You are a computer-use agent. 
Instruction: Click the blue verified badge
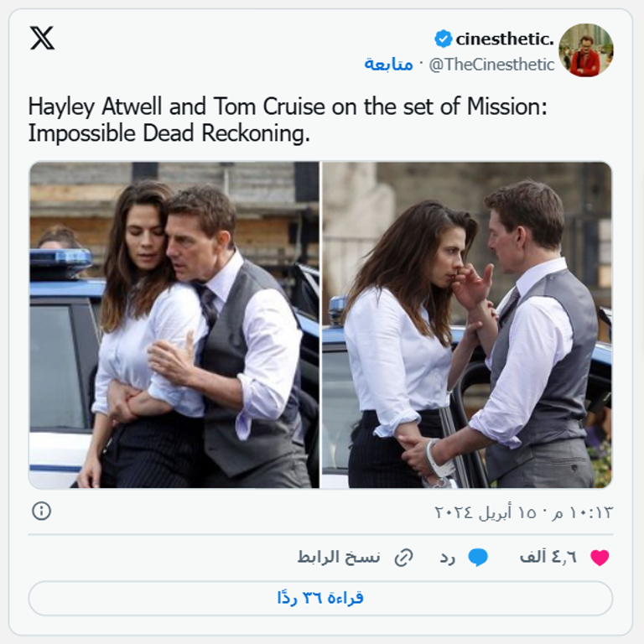443,39
